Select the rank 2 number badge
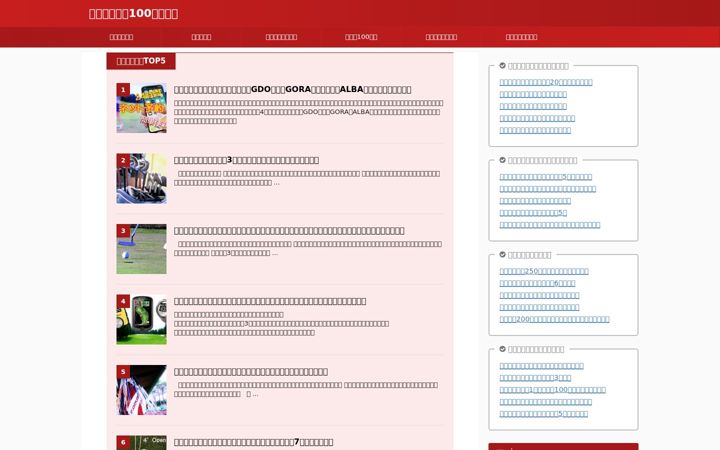720x450 pixels. (123, 160)
